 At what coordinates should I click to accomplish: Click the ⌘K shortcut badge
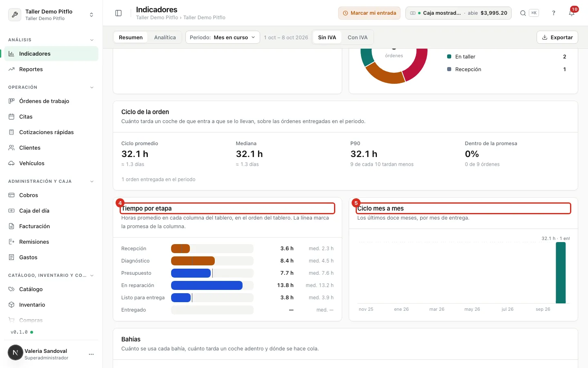534,13
